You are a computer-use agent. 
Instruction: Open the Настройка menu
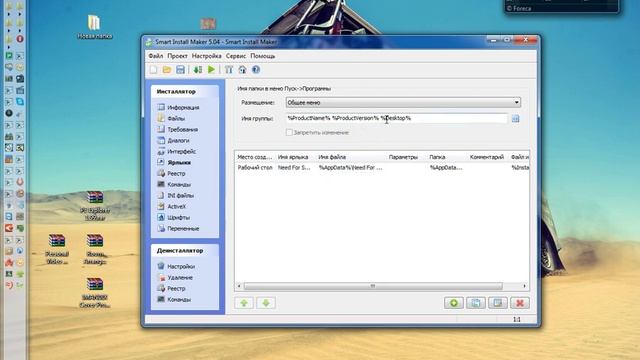coord(207,56)
